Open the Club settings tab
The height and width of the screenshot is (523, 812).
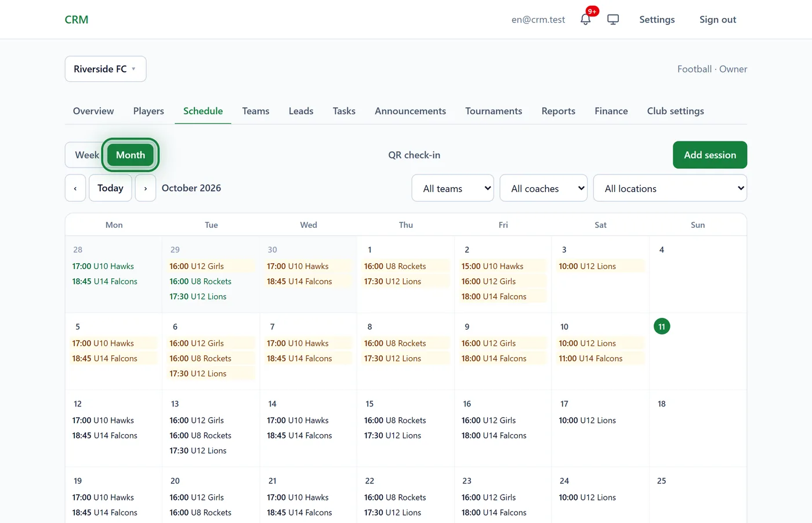tap(676, 111)
